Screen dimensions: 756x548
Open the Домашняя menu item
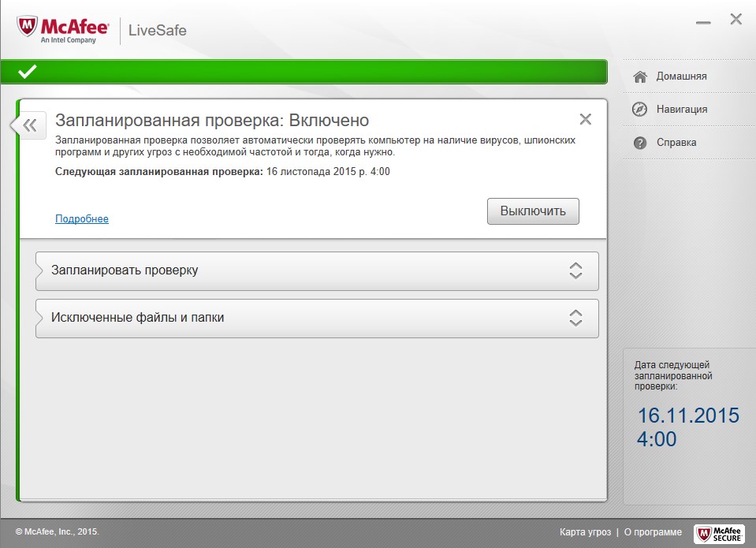(x=688, y=76)
